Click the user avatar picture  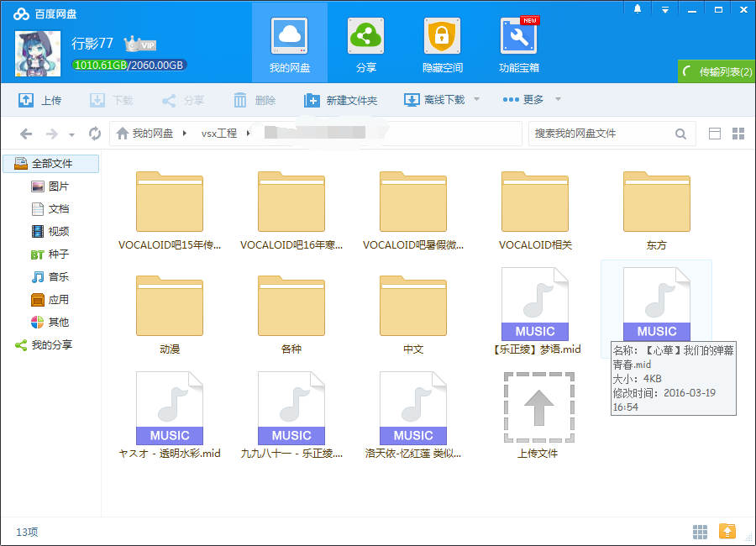click(38, 54)
